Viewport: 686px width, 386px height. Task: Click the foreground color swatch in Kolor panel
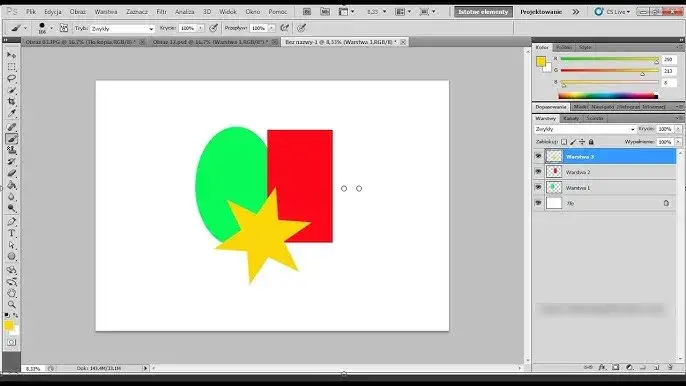pos(541,61)
